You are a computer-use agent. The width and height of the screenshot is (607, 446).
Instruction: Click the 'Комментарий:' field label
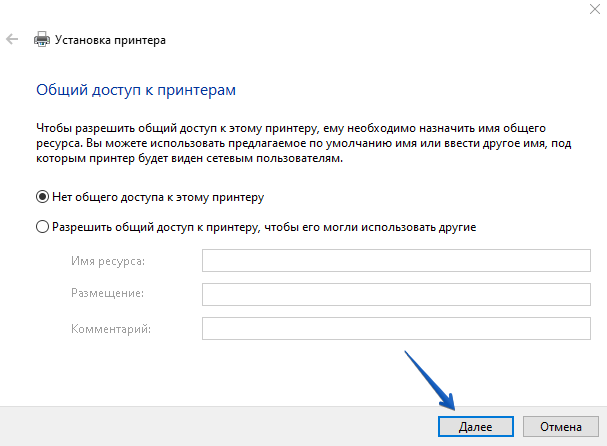[110, 329]
